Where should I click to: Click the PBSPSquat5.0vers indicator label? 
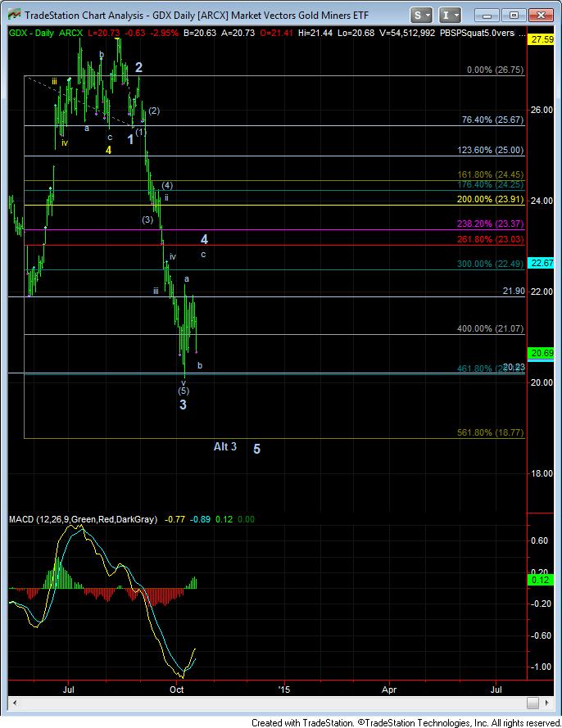(477, 33)
